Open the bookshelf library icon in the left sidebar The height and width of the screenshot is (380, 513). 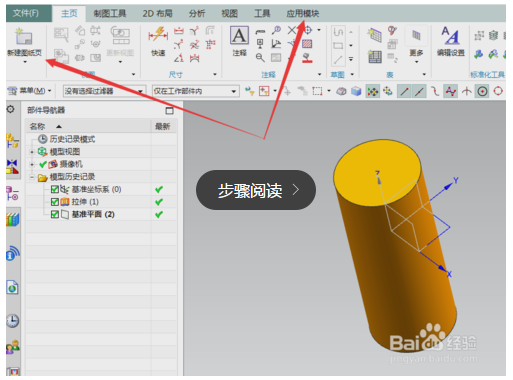pyautogui.click(x=12, y=219)
